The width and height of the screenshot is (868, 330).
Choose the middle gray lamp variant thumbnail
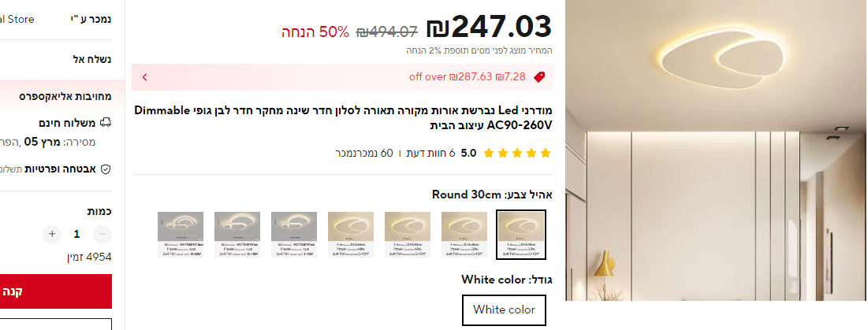click(237, 235)
